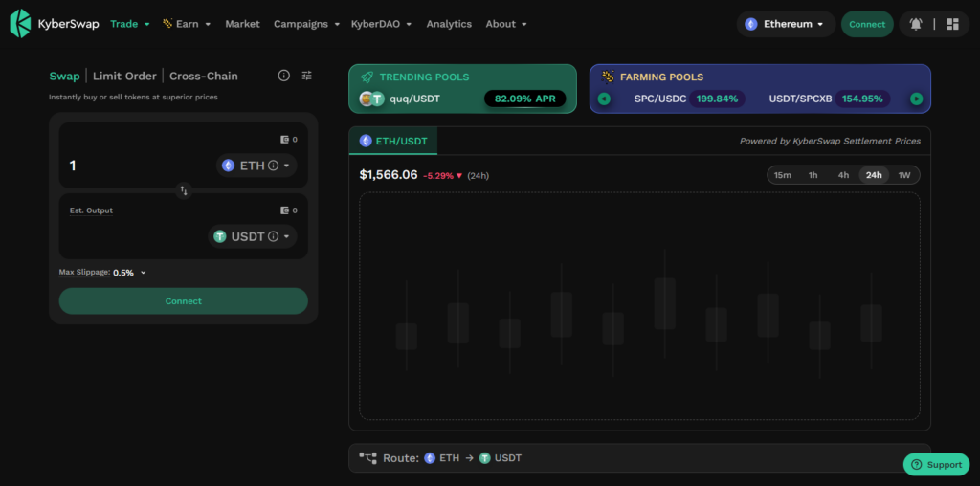Click the input amount field showing 1
Image resolution: width=980 pixels, height=486 pixels.
[x=138, y=166]
